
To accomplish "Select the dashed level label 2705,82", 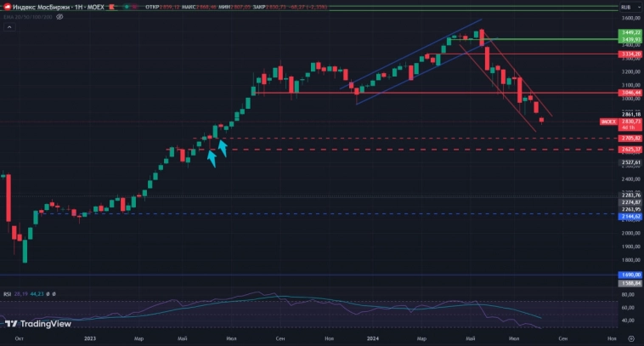I will [630, 139].
